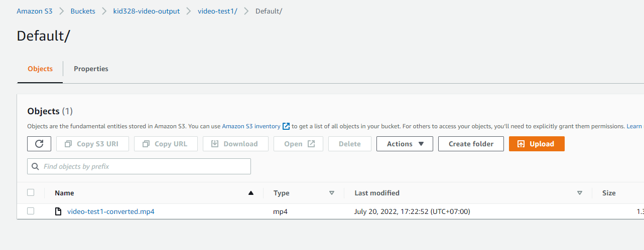Sort objects by Last modified arrow
This screenshot has height=250, width=644.
(x=580, y=193)
